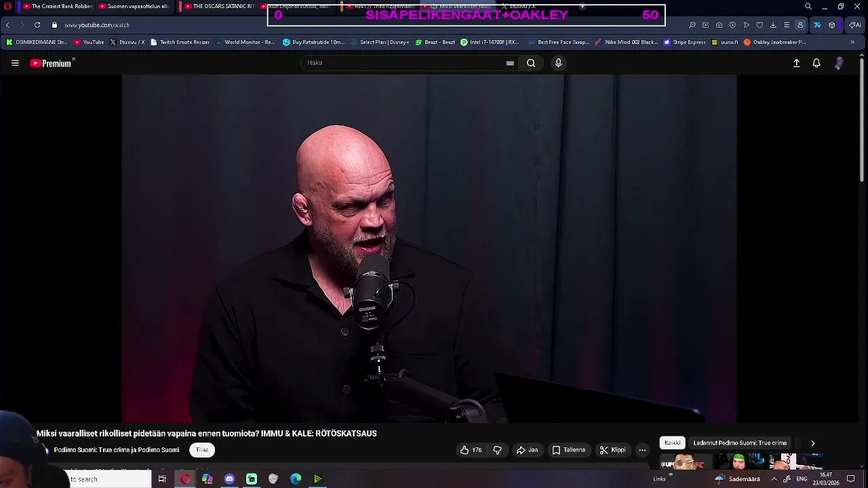Bookmark the page with the heart icon
Screen dimensions: 868x488
759,25
